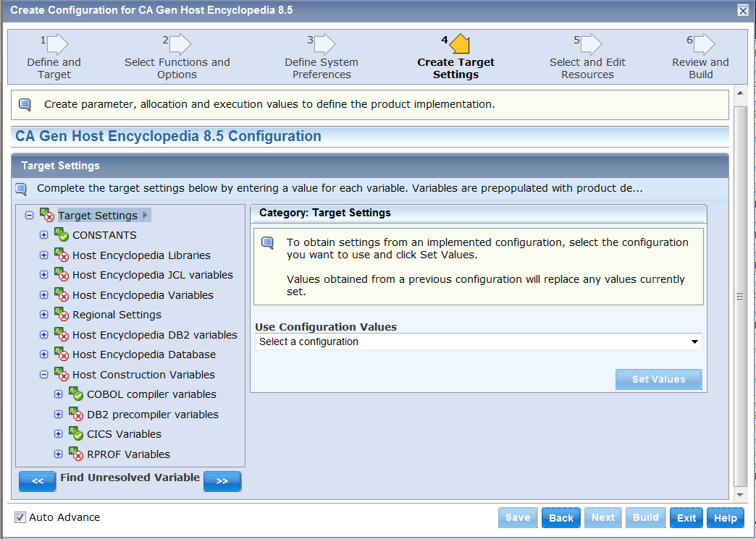Click the Exit button
Screen dimensions: 756x539
686,518
